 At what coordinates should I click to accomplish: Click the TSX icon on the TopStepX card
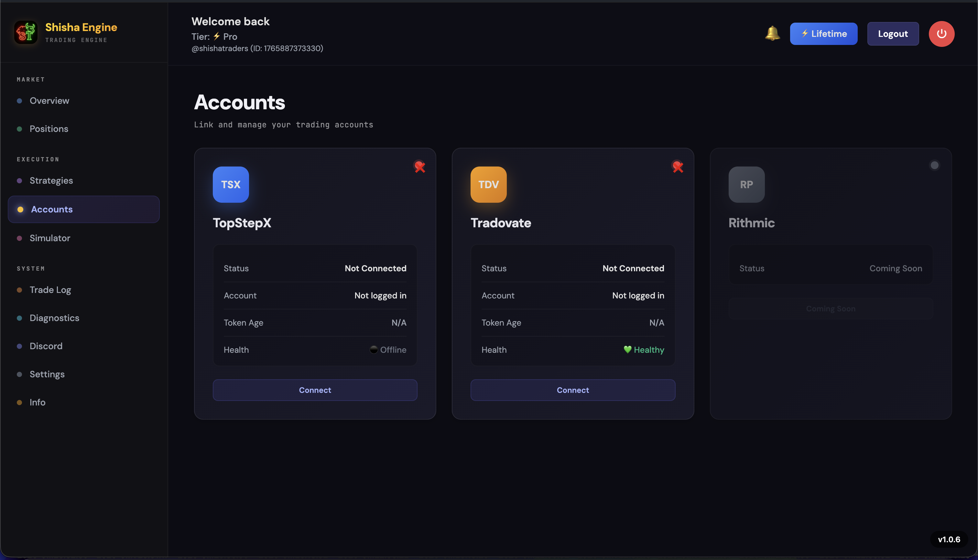coord(231,185)
